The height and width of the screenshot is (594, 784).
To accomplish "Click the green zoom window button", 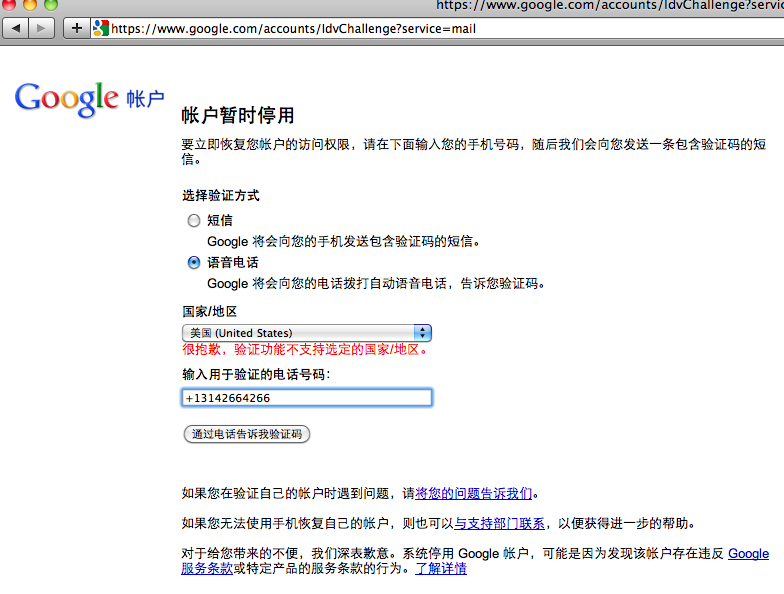I will [51, 4].
